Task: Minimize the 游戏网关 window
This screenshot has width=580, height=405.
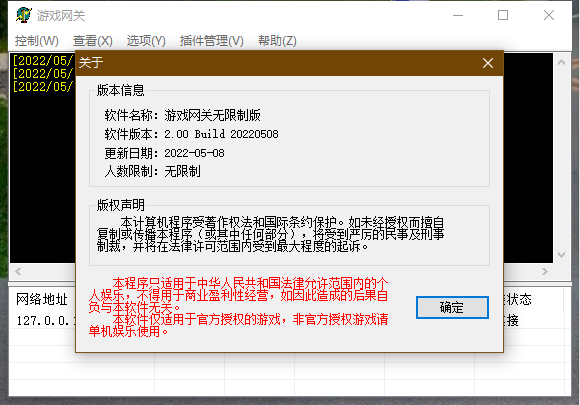Action: (x=458, y=16)
